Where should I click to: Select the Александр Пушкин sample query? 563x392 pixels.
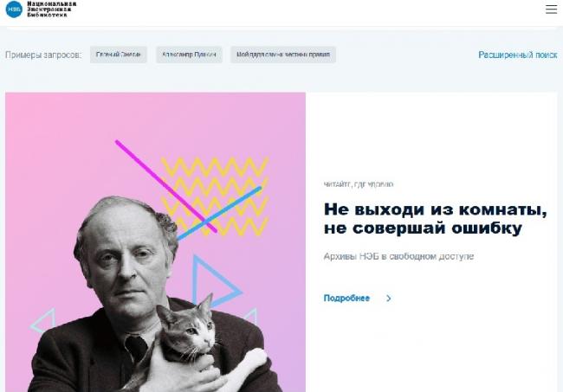coord(189,55)
